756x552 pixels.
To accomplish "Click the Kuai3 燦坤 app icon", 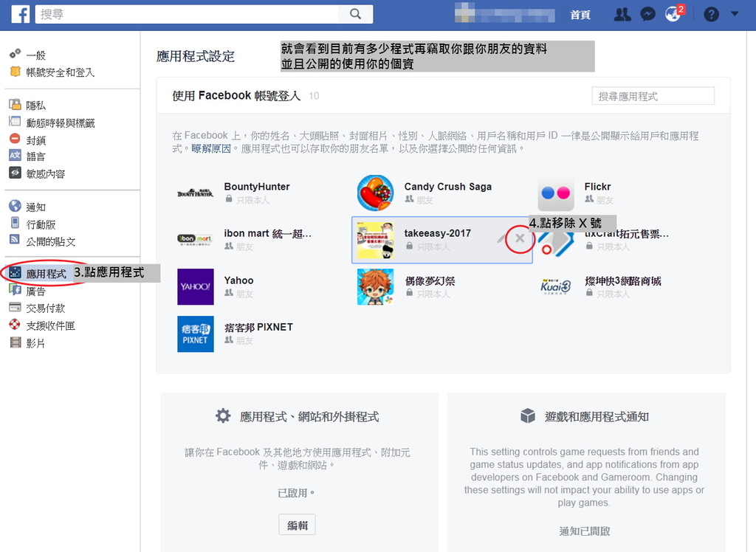I will (556, 286).
